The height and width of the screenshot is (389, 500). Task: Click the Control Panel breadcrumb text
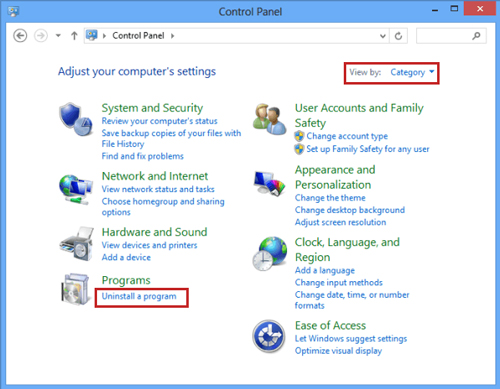pyautogui.click(x=138, y=36)
